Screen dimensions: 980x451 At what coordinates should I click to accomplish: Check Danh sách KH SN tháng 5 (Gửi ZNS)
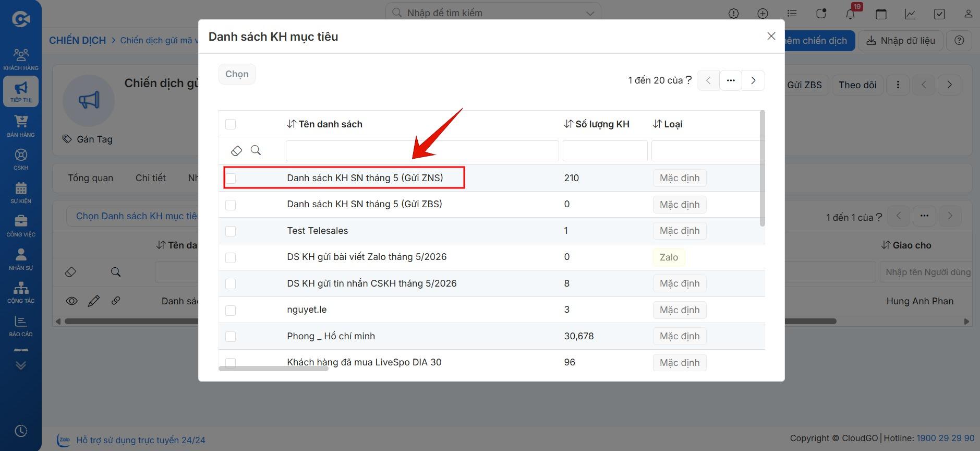[x=231, y=179]
